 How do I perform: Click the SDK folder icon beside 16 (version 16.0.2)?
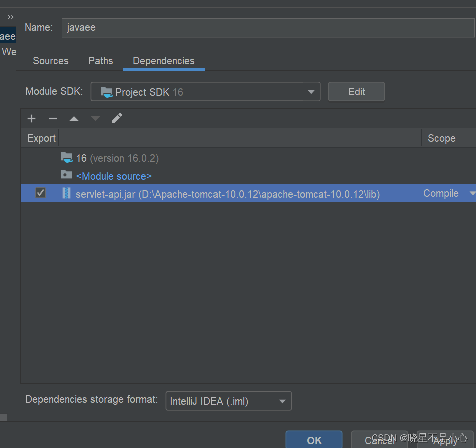tap(67, 157)
